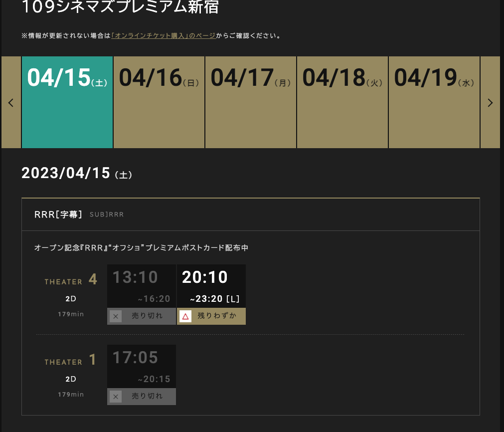Switch to the 04/17 (月) date tab

pos(251,102)
